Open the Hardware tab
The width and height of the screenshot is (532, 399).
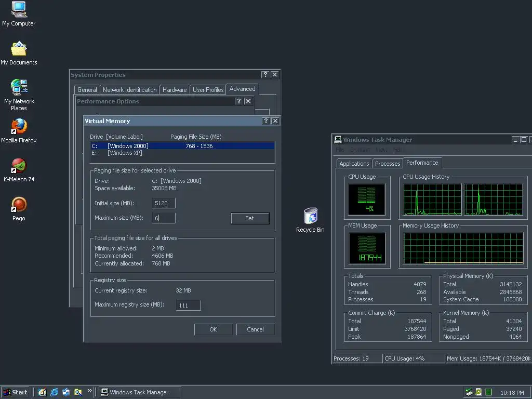[175, 89]
